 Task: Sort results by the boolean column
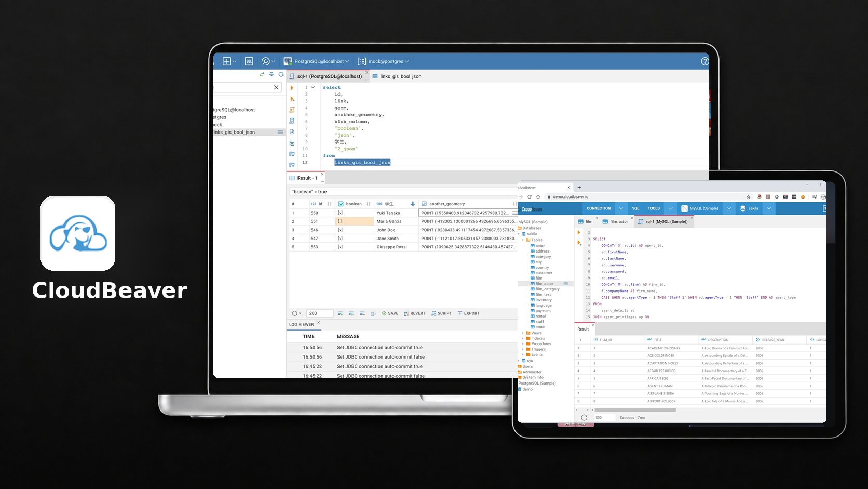[368, 204]
